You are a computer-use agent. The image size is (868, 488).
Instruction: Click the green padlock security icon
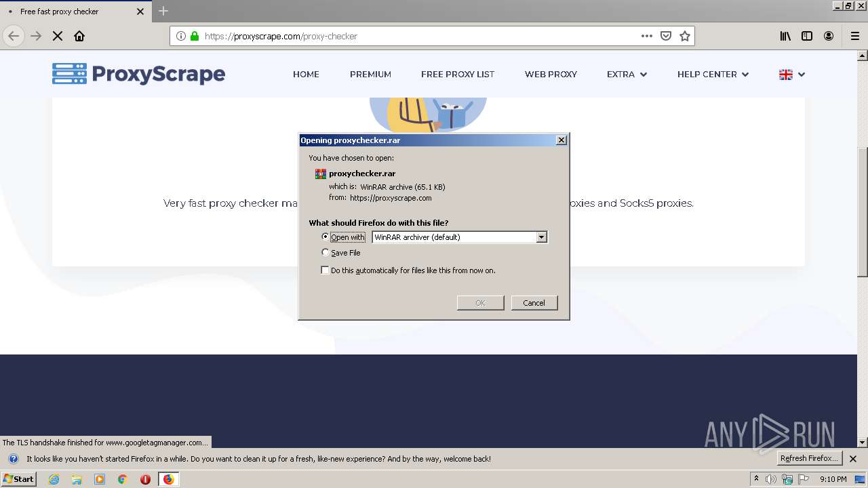click(195, 36)
